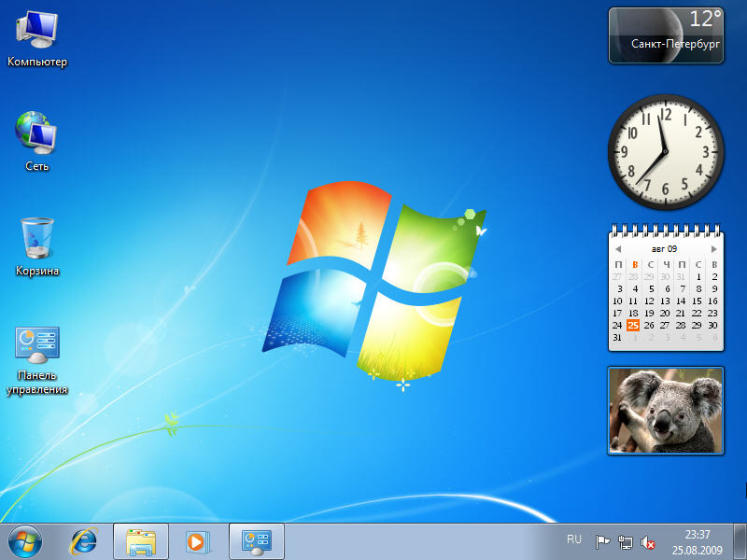Viewport: 747px width, 560px height.
Task: Click the network connection tray icon
Action: (x=625, y=542)
